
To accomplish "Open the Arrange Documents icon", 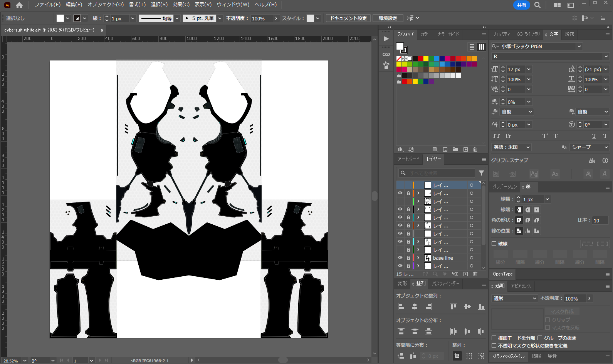I will tap(557, 5).
